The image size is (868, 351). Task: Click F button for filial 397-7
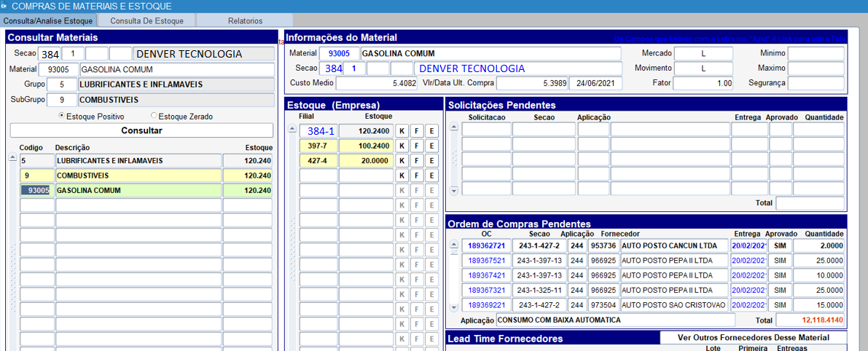(416, 146)
